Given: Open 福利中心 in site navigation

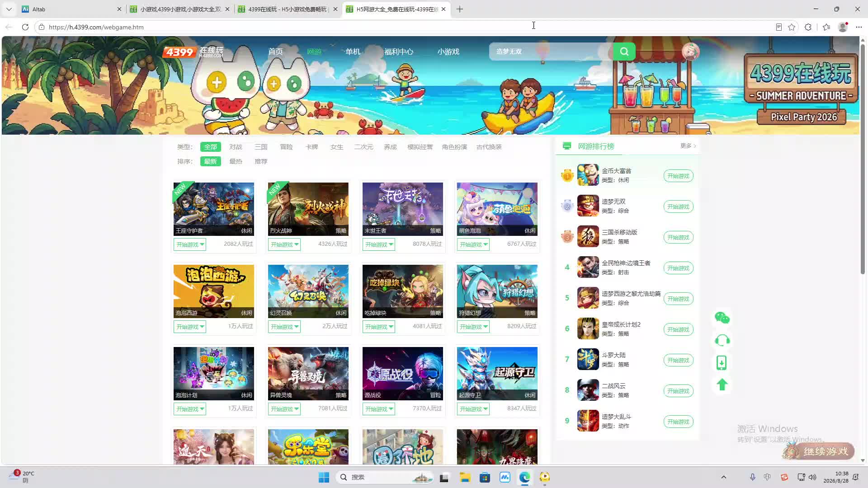Looking at the screenshot, I should click(x=399, y=52).
